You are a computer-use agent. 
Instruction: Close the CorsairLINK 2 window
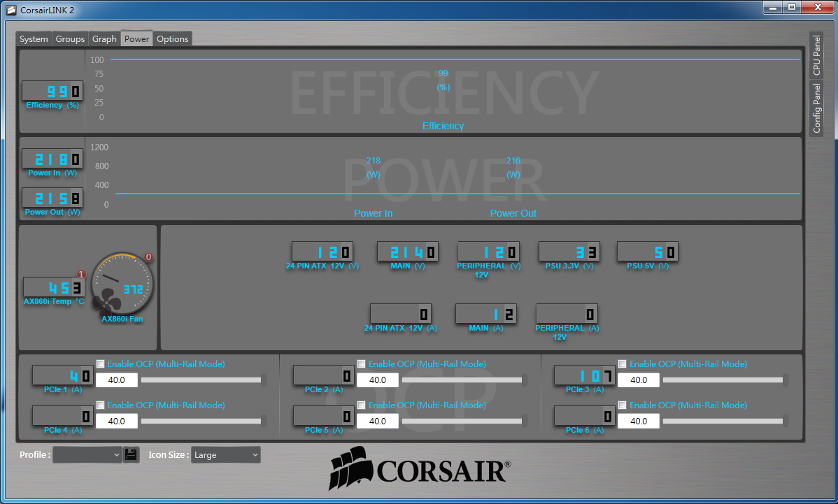(818, 8)
